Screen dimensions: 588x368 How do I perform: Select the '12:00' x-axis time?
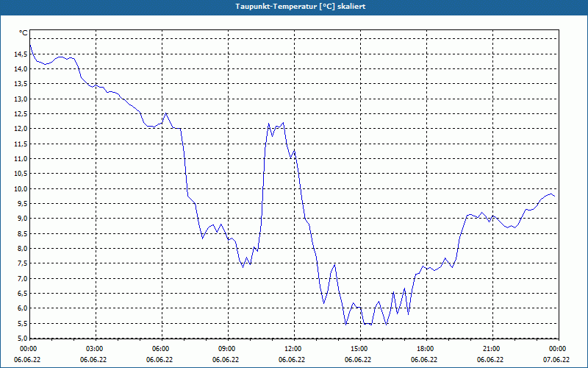point(293,349)
